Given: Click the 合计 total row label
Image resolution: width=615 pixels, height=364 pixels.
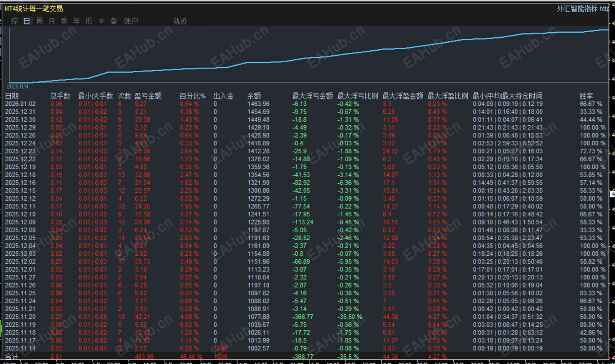Looking at the screenshot, I should 12,357.
